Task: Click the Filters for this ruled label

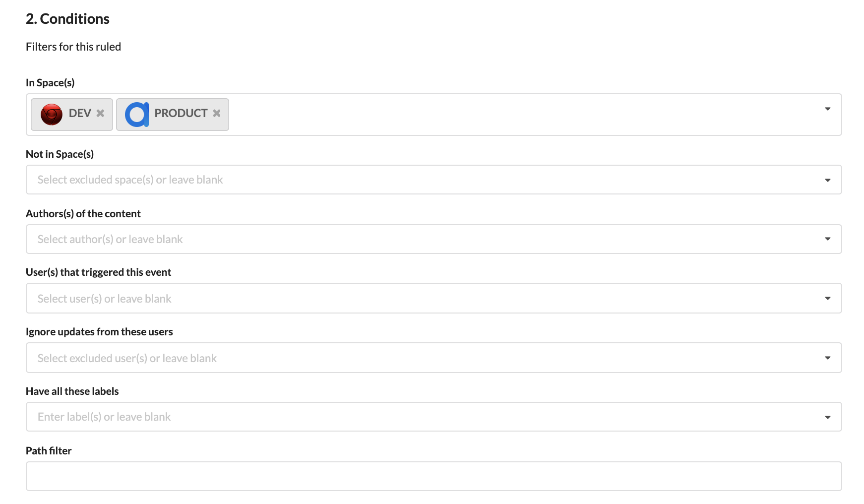Action: 73,46
